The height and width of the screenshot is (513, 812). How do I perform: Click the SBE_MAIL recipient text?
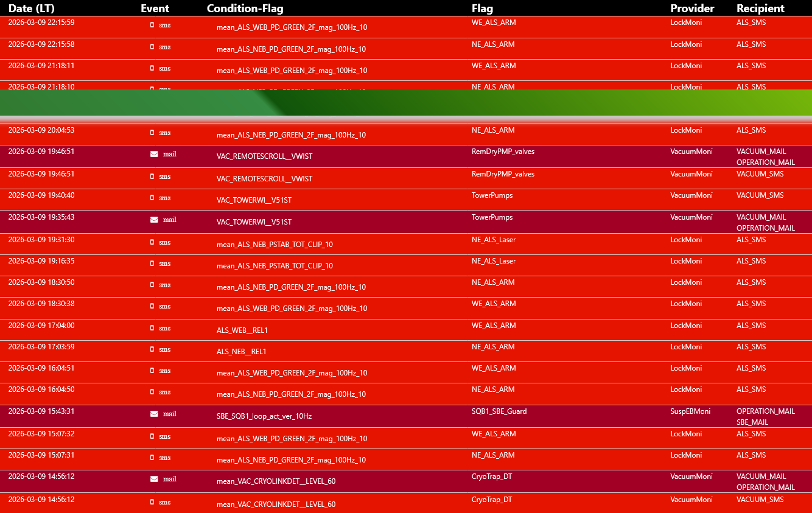[x=752, y=422]
